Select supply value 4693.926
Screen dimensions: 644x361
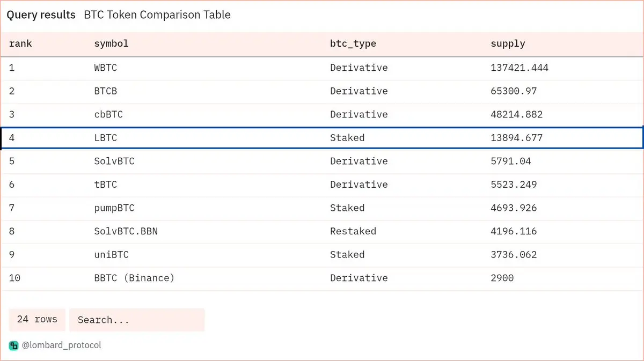pos(514,208)
